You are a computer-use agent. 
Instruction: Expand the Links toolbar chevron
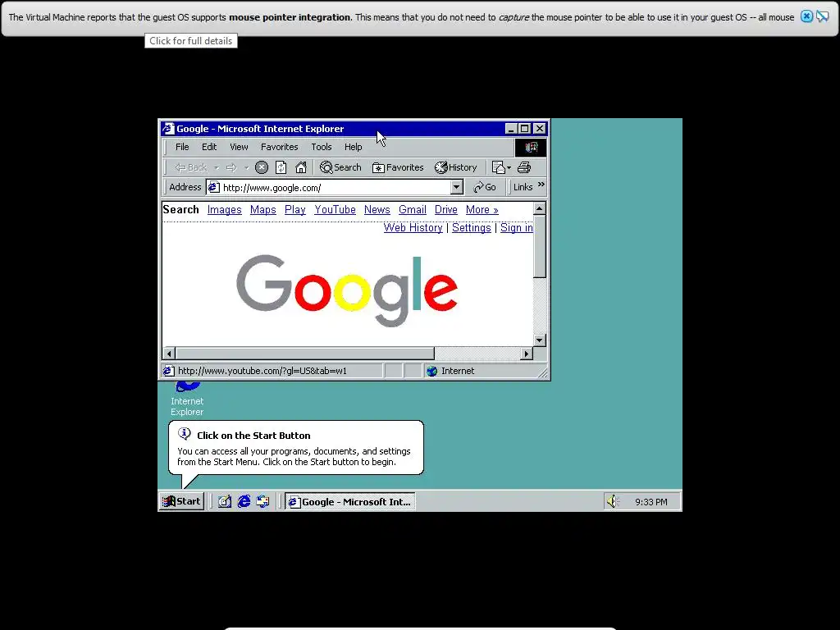pos(541,185)
